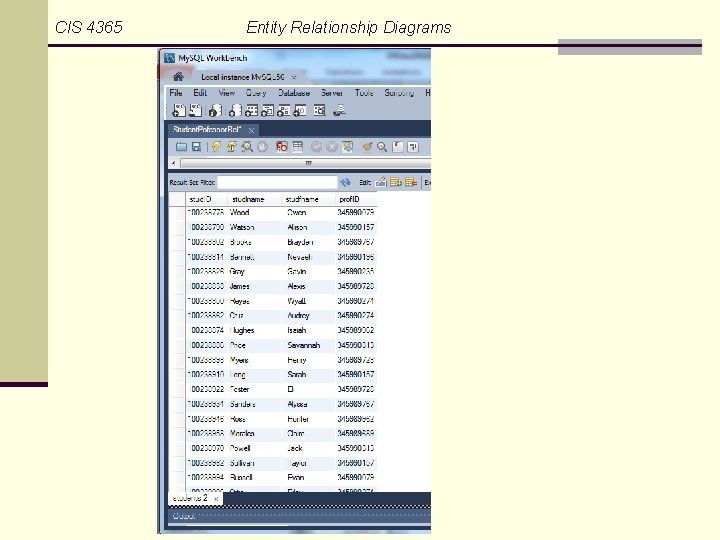Select the Output panel header
This screenshot has width=720, height=540.
(x=299, y=516)
